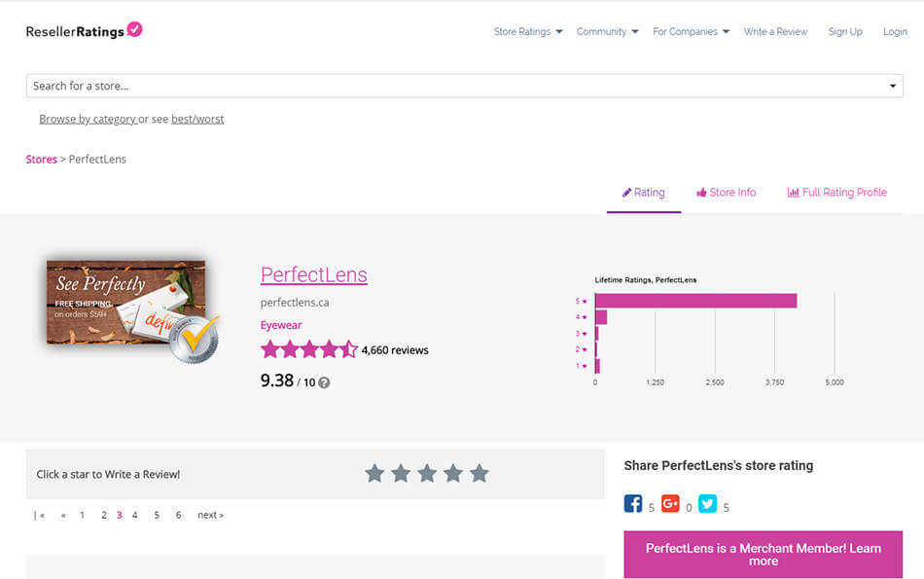924x579 pixels.
Task: Click the third review star
Action: tap(427, 473)
